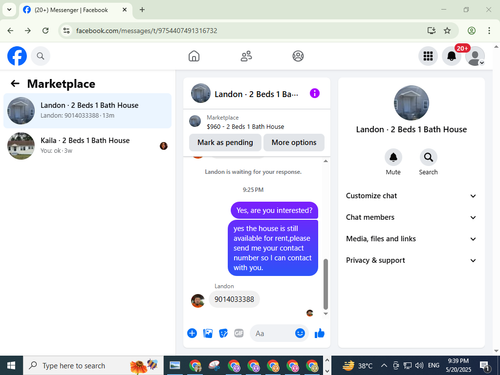Open the volume control in system tray
The width and height of the screenshot is (500, 375).
point(419,366)
